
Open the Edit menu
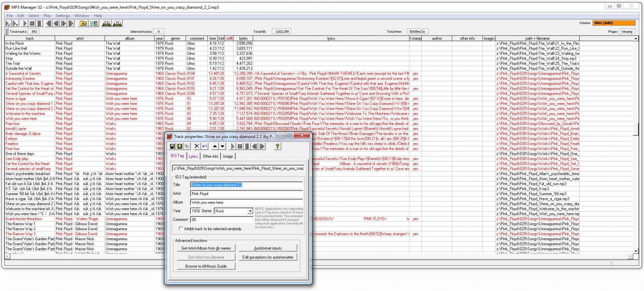coord(21,16)
